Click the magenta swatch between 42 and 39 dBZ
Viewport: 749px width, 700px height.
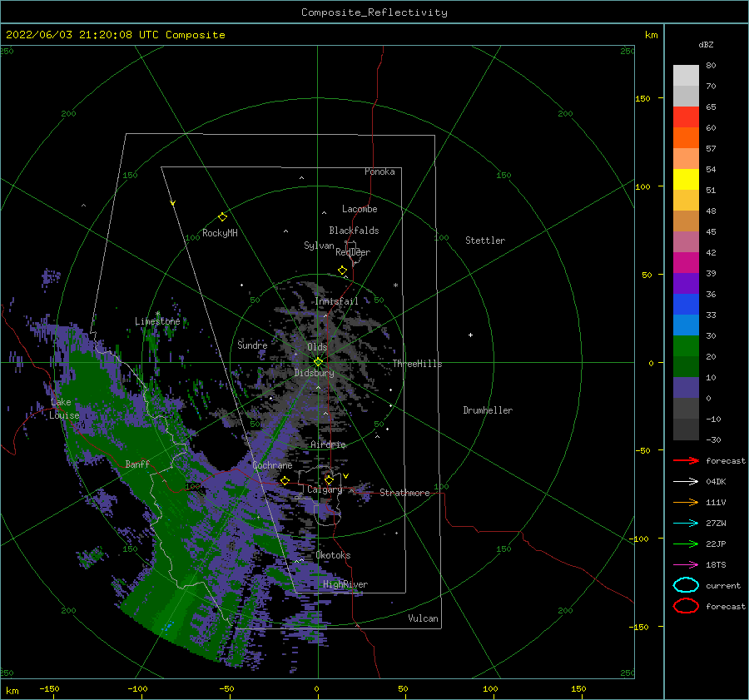click(x=686, y=263)
